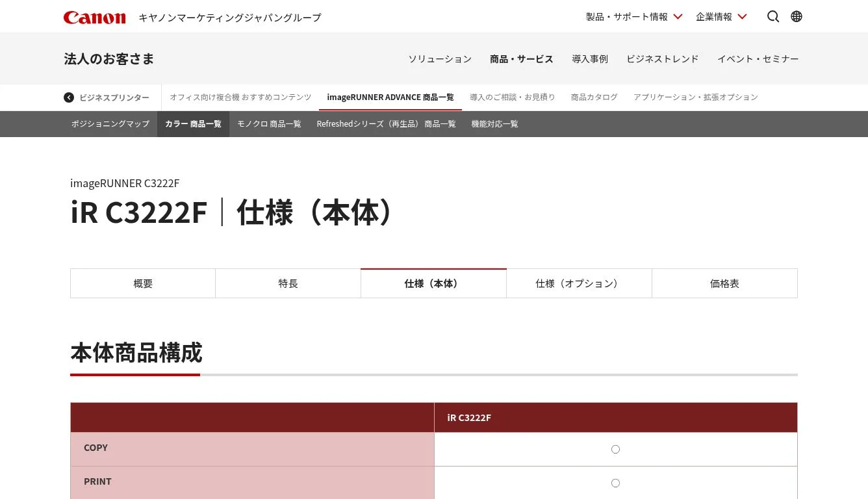Open アプリケーション・拡張オプション link
Screen dimensions: 868x499
[696, 97]
